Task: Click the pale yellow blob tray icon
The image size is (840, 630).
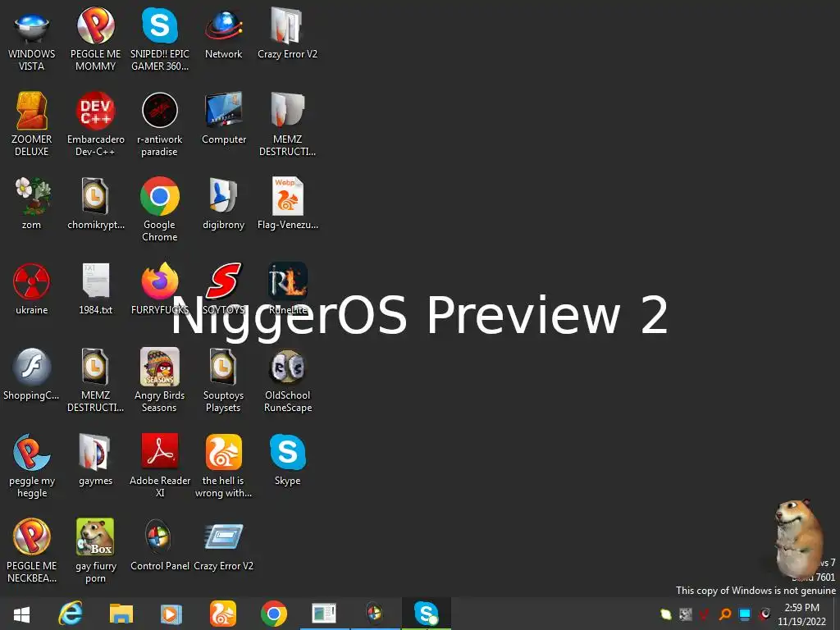Action: (x=666, y=614)
